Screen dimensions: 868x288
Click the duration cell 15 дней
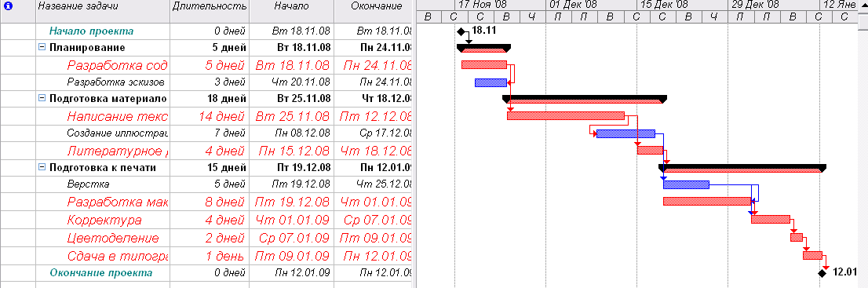[210, 167]
